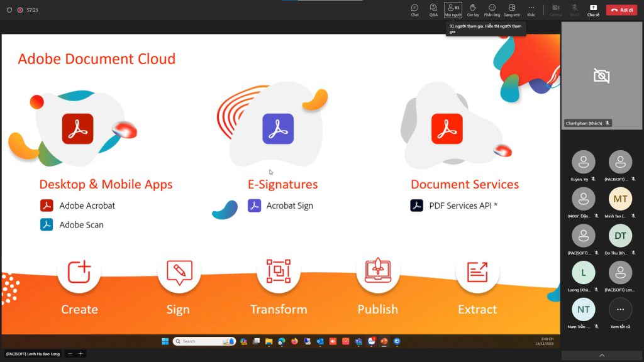This screenshot has width=644, height=362.
Task: Click the E-Signatures heading
Action: [282, 184]
